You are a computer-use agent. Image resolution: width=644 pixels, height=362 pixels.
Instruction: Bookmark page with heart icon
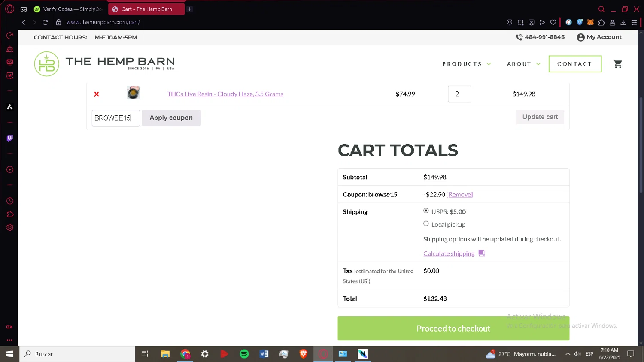coord(553,22)
